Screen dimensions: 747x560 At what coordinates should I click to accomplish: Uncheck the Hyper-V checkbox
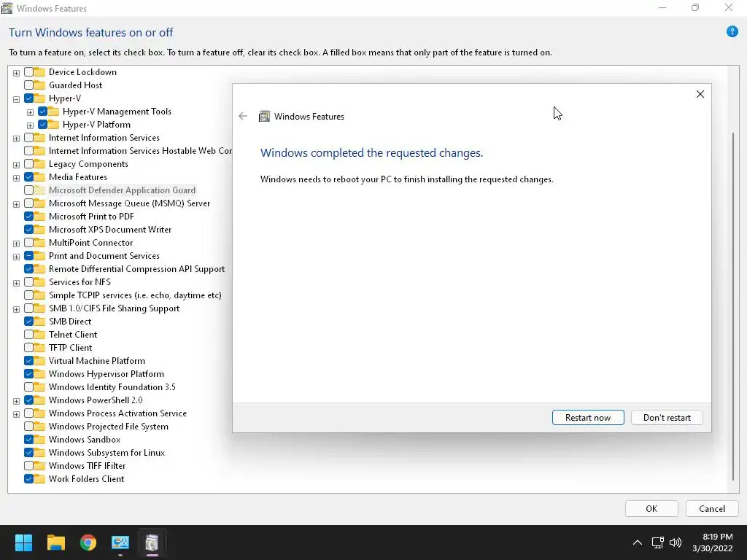click(x=28, y=98)
